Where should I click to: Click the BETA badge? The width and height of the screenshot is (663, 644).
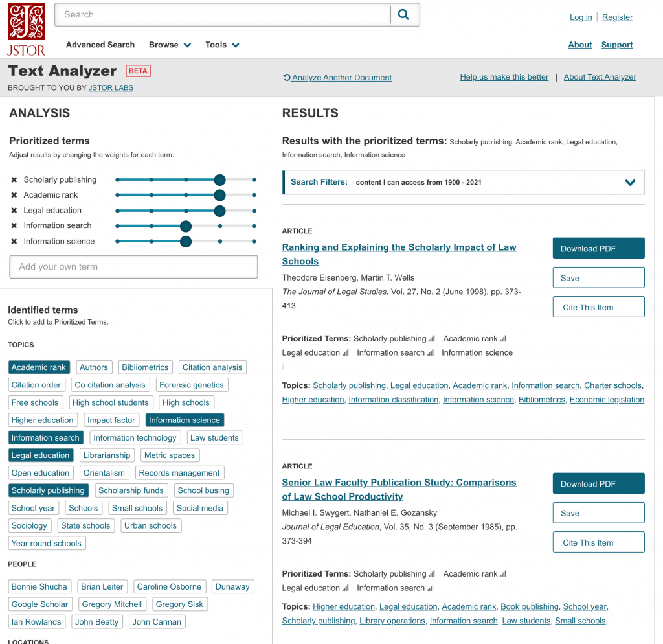point(139,71)
